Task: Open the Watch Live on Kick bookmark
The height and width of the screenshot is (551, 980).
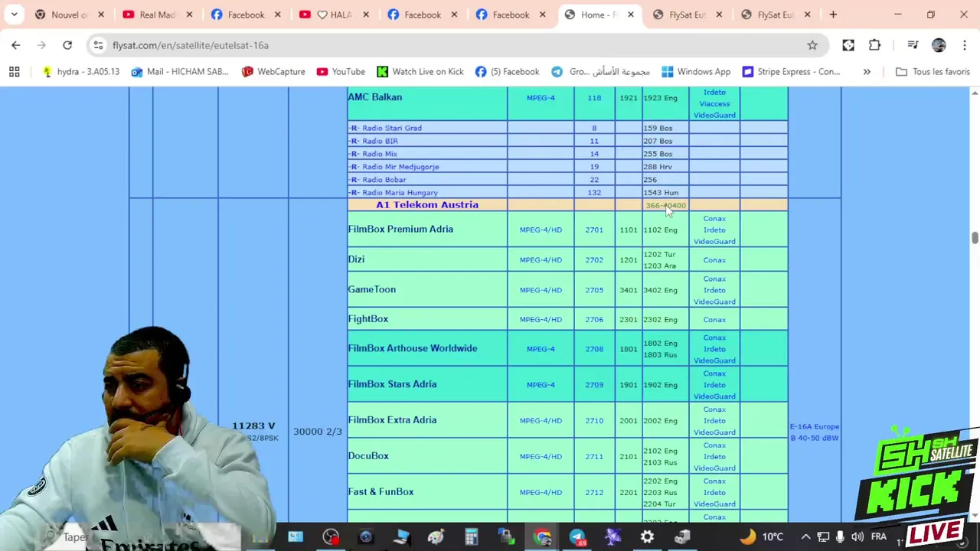Action: [420, 71]
